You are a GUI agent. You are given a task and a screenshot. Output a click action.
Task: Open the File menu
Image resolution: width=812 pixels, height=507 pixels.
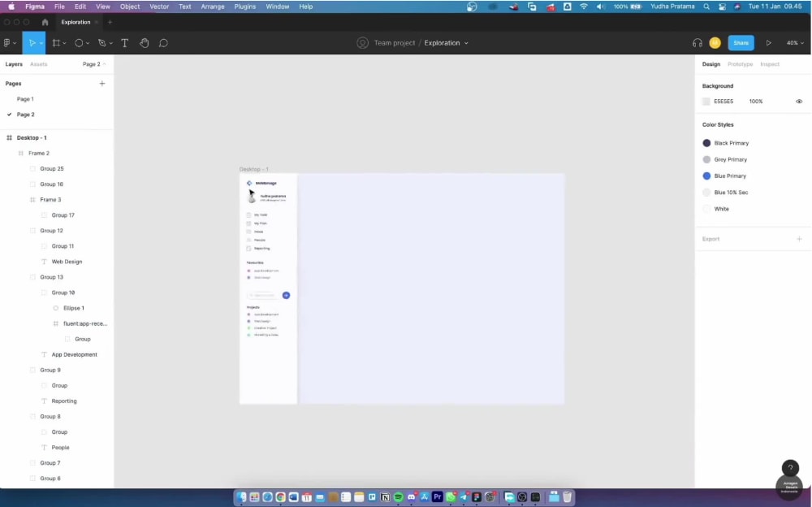[59, 6]
